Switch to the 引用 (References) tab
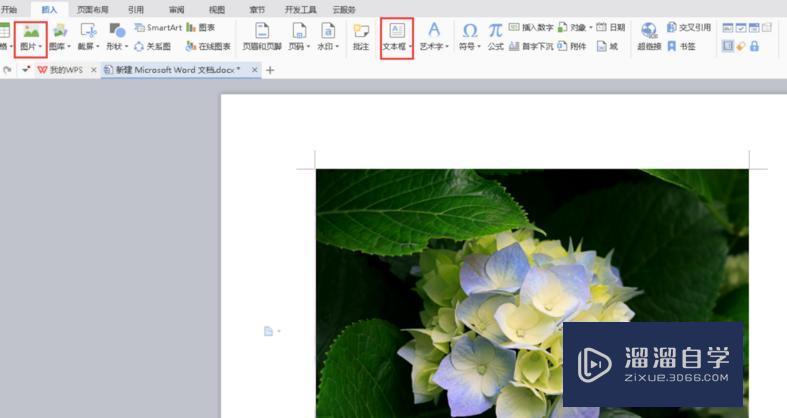 (136, 10)
